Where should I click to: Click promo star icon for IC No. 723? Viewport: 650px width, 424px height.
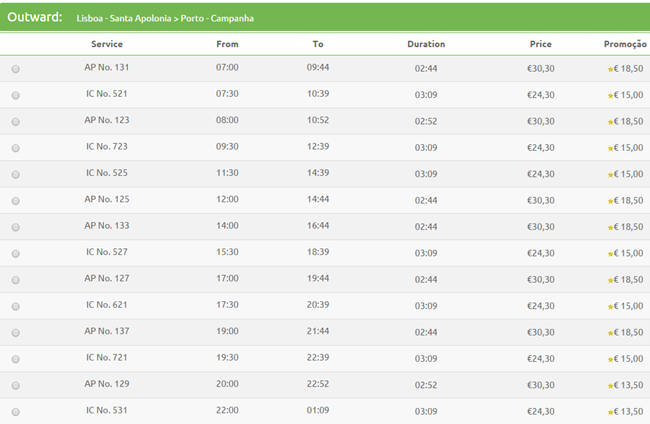[x=610, y=148]
